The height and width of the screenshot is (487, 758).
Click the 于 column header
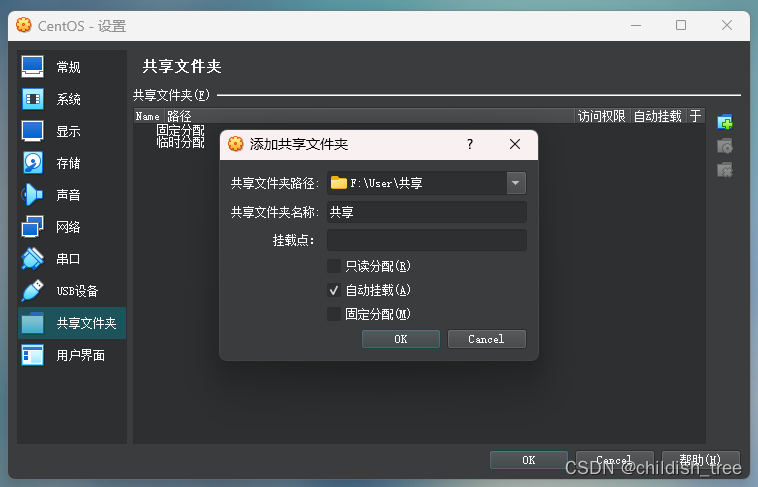(695, 116)
